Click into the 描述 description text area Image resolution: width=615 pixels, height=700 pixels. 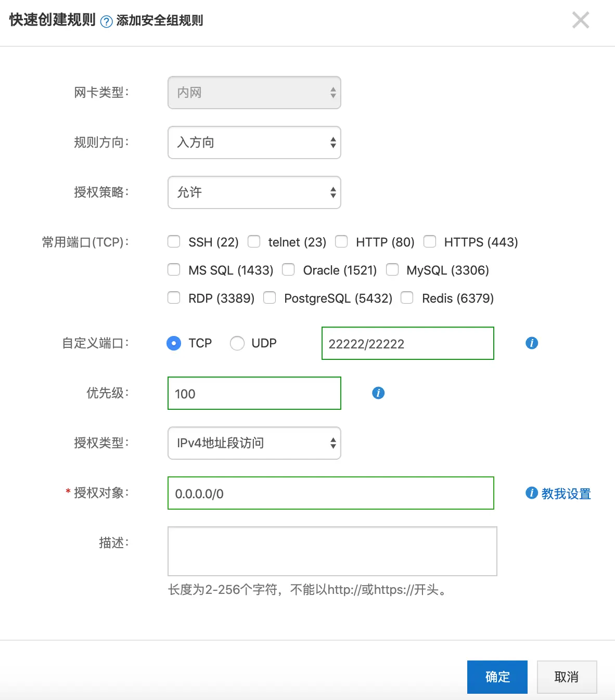(332, 551)
